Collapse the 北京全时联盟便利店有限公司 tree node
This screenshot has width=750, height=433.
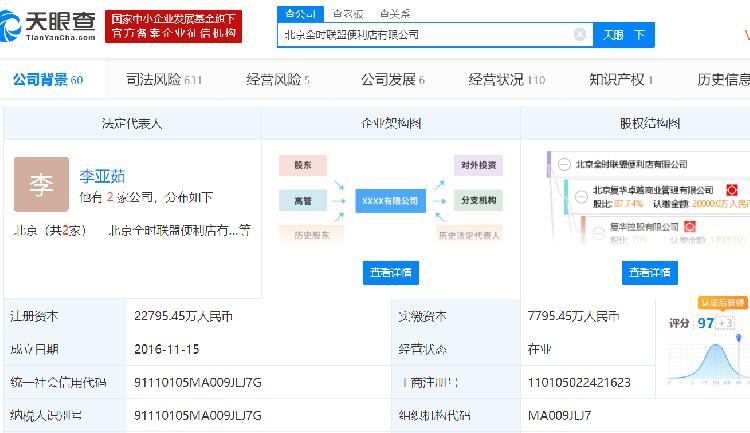pos(564,165)
